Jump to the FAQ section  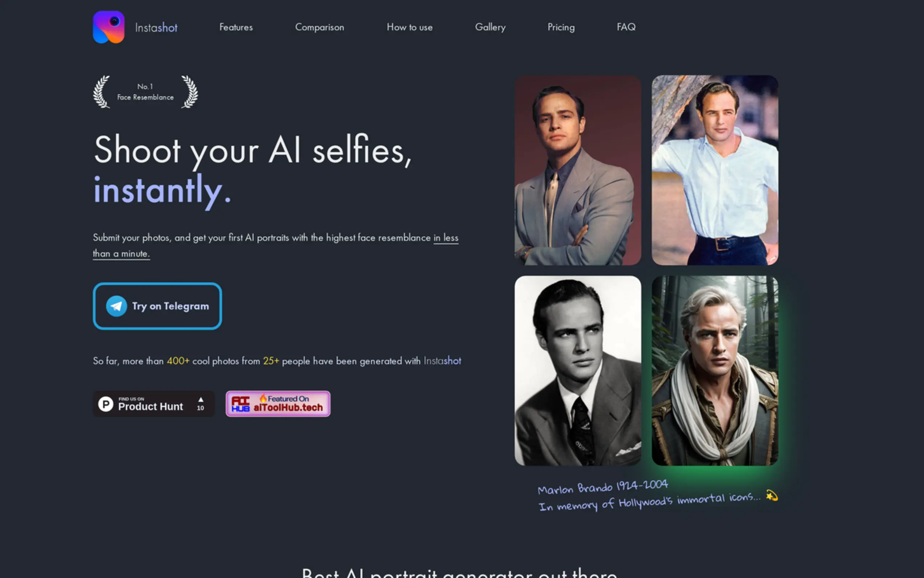[626, 27]
